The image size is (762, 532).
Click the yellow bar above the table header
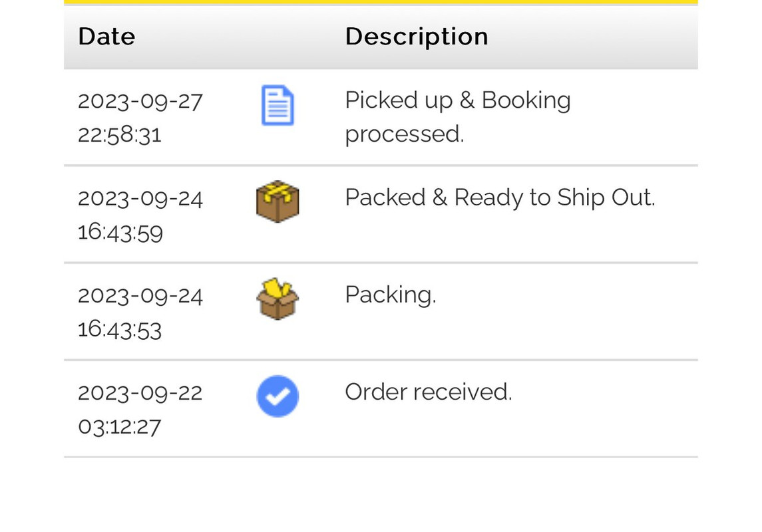coord(381,2)
